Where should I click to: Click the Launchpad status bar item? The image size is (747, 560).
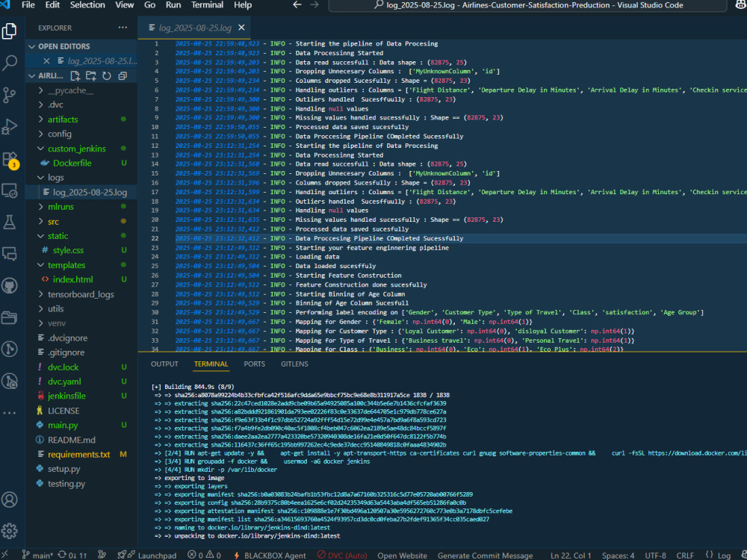point(147,556)
